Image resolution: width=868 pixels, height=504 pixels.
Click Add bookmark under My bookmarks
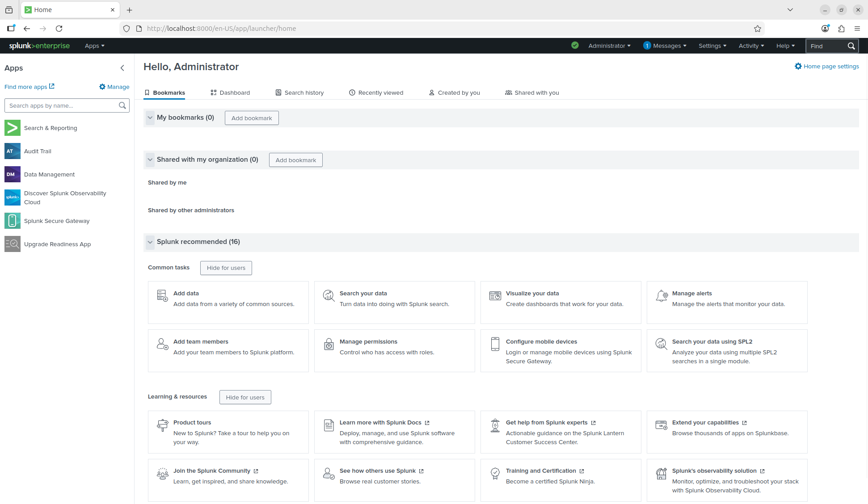point(252,118)
